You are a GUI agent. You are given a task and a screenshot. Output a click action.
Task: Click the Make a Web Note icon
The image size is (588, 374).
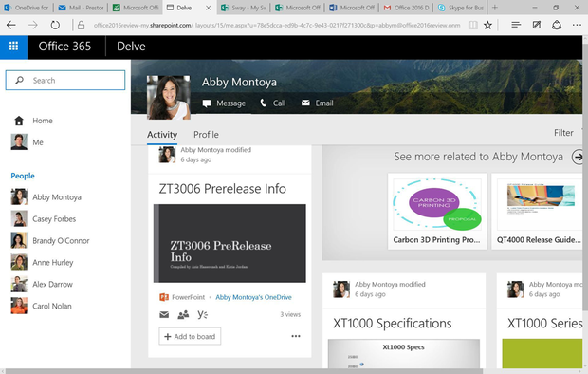click(x=537, y=25)
